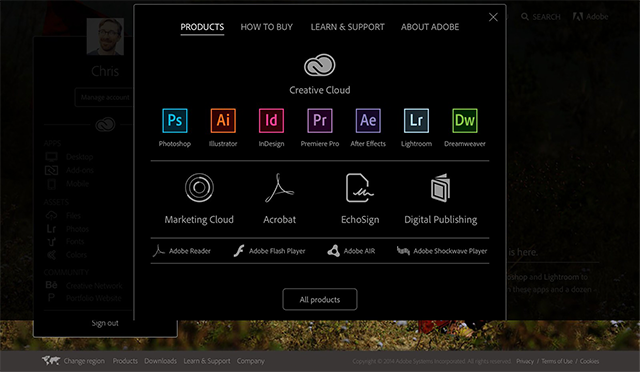Open the Downloads footer link
This screenshot has width=640, height=372.
(x=160, y=361)
